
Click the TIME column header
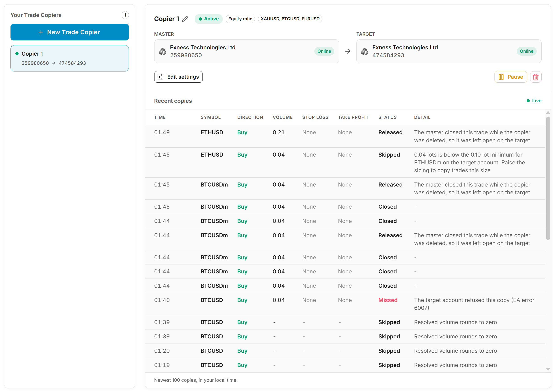[x=160, y=117]
